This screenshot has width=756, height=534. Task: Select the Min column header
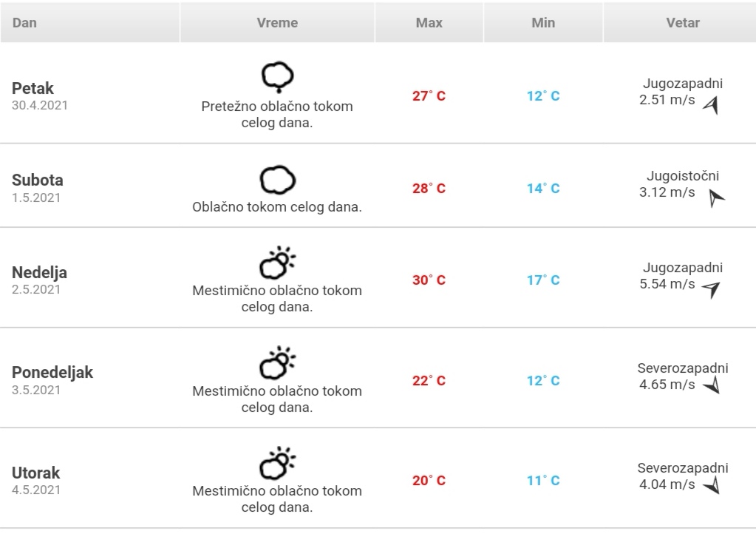[x=543, y=23]
